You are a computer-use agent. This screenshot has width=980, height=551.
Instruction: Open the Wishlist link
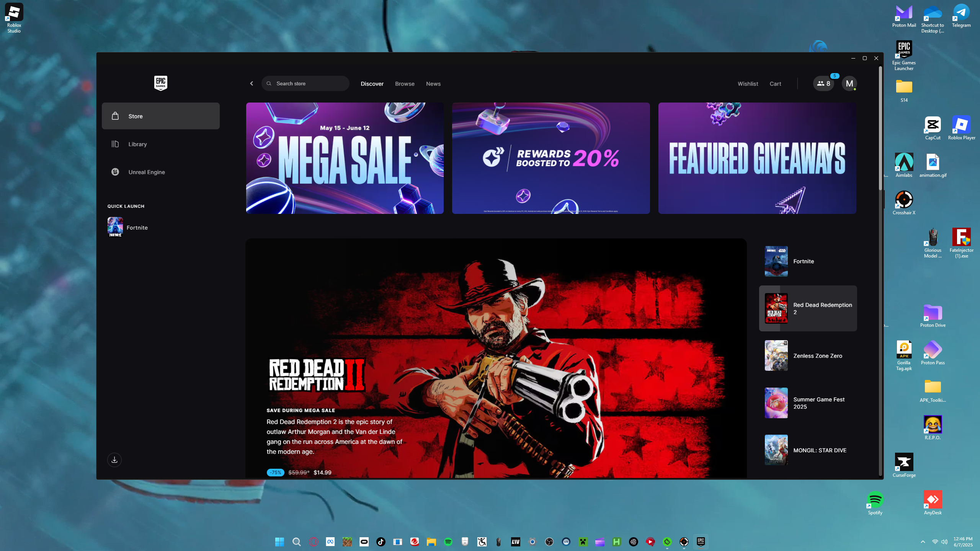click(748, 84)
